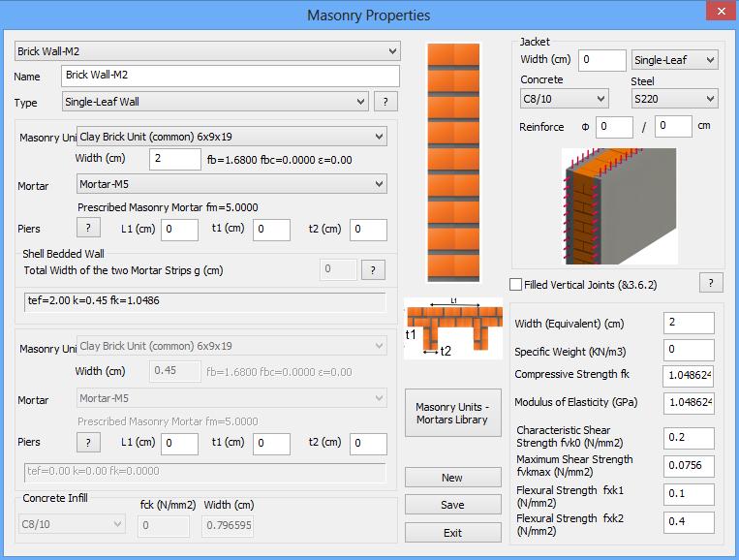The width and height of the screenshot is (739, 560).
Task: Open the Concrete C8/10 jacket dropdown
Action: [x=565, y=99]
